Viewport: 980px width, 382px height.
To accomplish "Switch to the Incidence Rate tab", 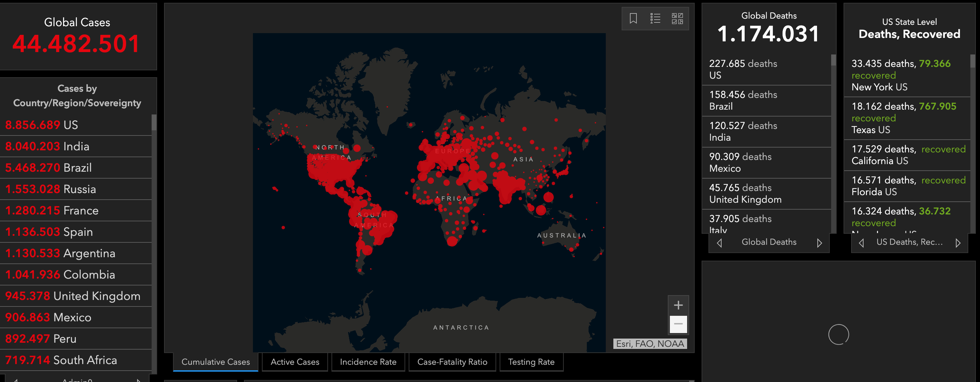I will [x=368, y=362].
